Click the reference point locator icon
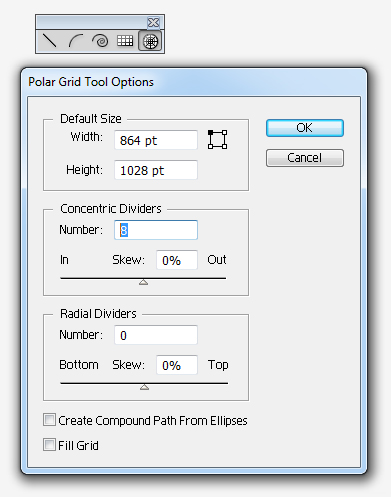Image resolution: width=391 pixels, height=497 pixels. tap(217, 139)
